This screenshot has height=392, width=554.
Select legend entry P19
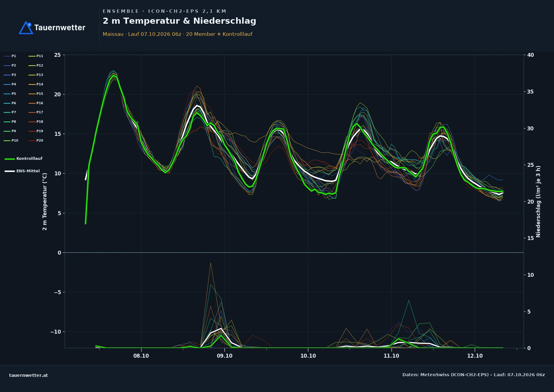click(36, 131)
